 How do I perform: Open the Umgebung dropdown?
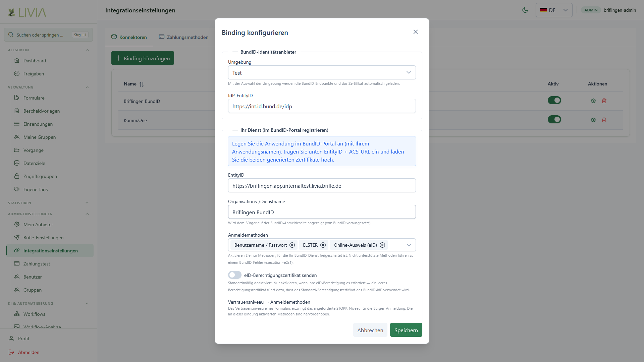(322, 73)
